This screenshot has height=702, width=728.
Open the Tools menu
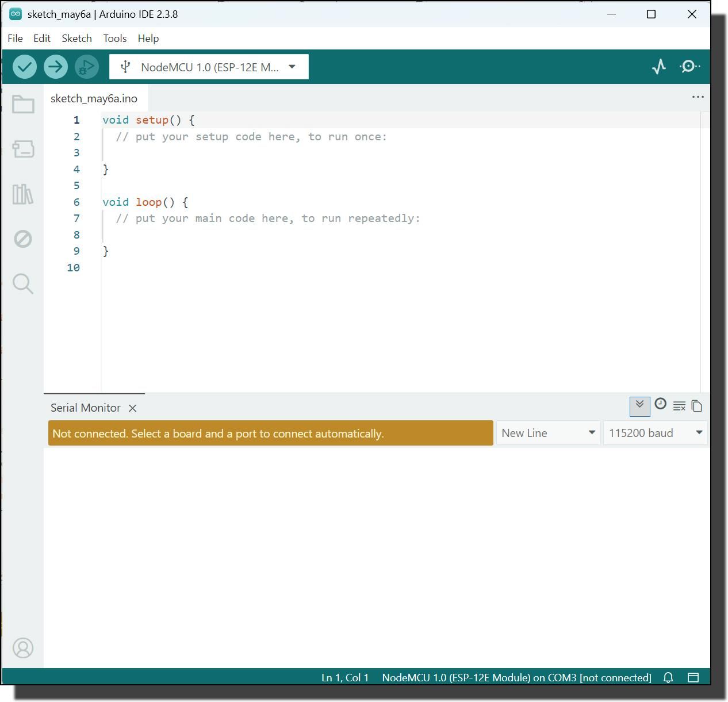pos(115,39)
